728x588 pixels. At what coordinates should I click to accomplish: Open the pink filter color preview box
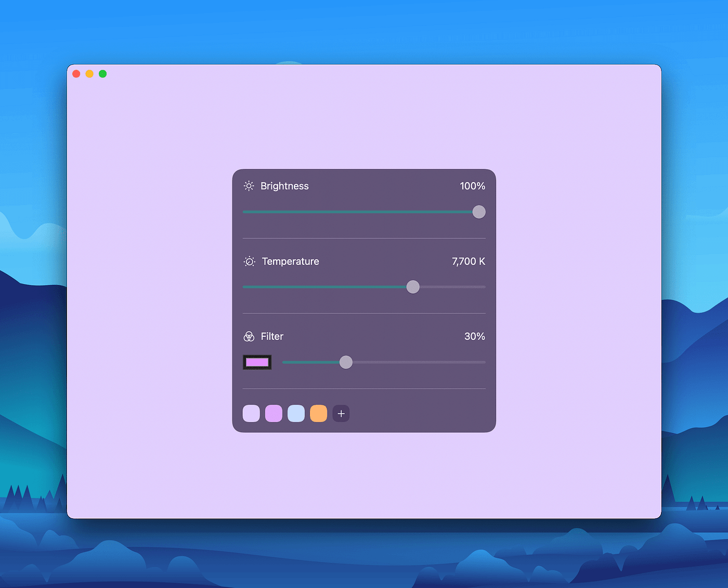(257, 362)
